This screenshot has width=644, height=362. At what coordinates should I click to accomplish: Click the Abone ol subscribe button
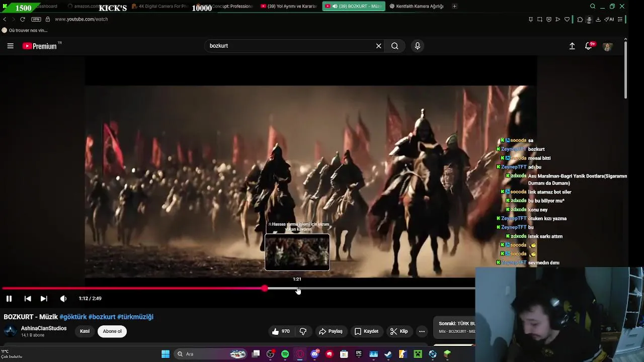[x=112, y=331]
